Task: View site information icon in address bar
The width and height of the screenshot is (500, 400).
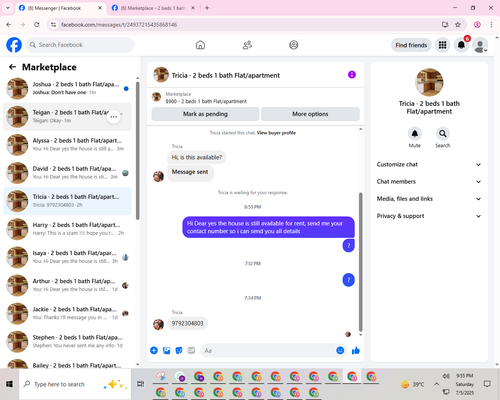Action: click(x=53, y=24)
